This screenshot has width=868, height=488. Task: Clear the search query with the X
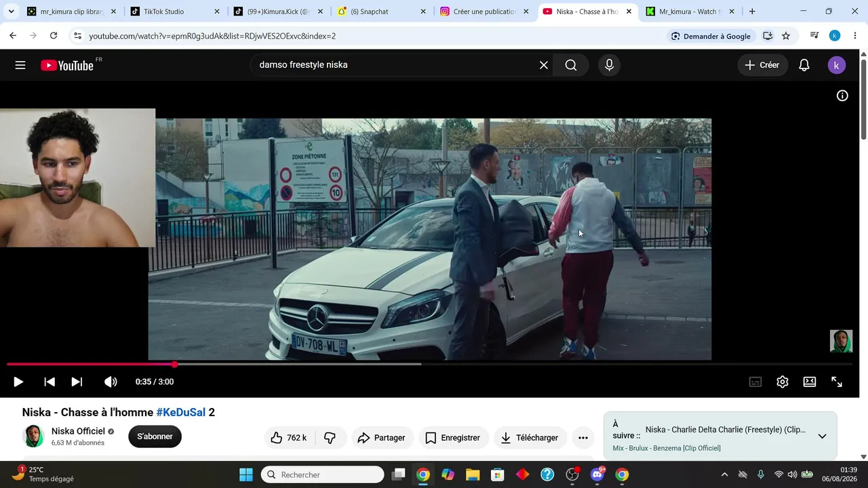pyautogui.click(x=543, y=65)
